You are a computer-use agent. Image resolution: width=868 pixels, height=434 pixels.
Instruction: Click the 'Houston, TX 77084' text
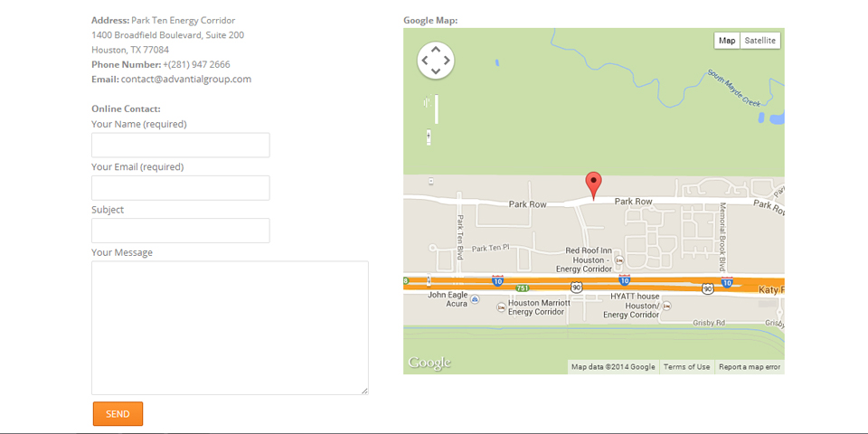click(x=130, y=50)
